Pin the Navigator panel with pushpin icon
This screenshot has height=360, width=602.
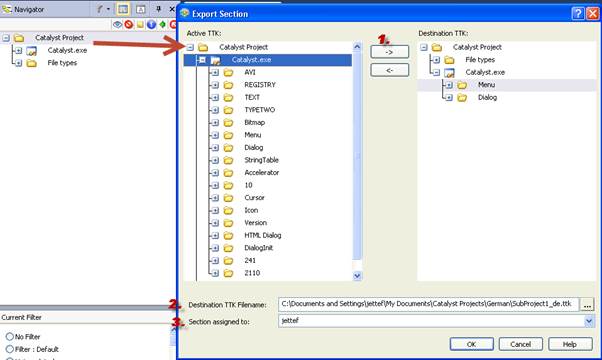(158, 9)
